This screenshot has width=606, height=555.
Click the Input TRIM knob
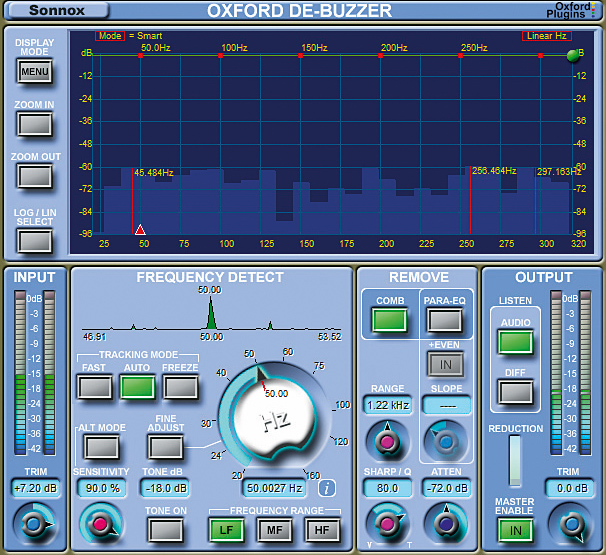pyautogui.click(x=34, y=524)
